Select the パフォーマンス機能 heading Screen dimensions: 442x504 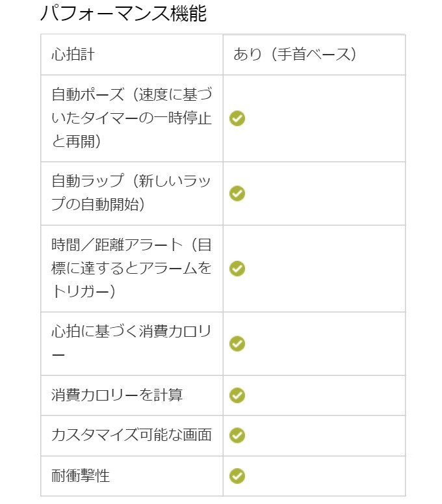123,14
